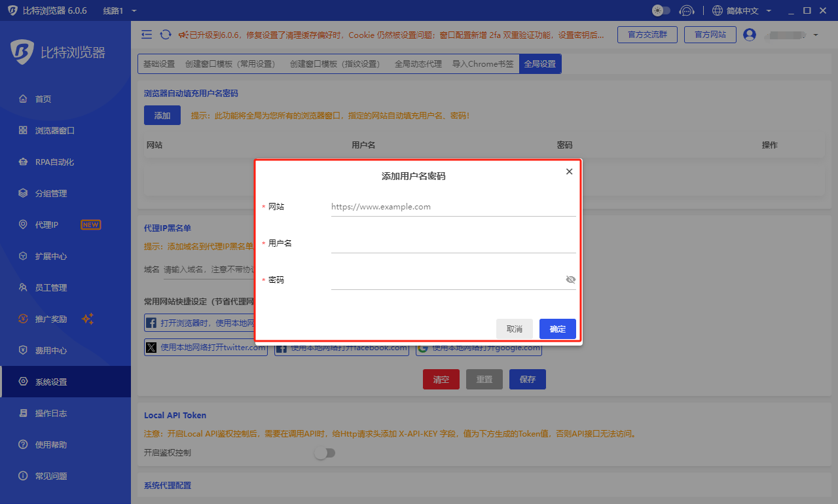Image resolution: width=838 pixels, height=504 pixels.
Task: Open the 简体中文 language dropdown
Action: click(749, 10)
